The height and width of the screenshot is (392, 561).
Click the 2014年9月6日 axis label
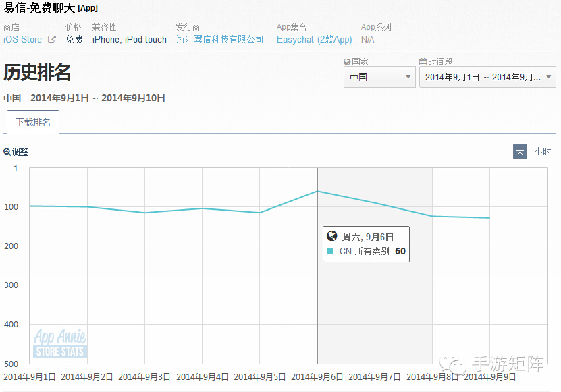click(317, 377)
